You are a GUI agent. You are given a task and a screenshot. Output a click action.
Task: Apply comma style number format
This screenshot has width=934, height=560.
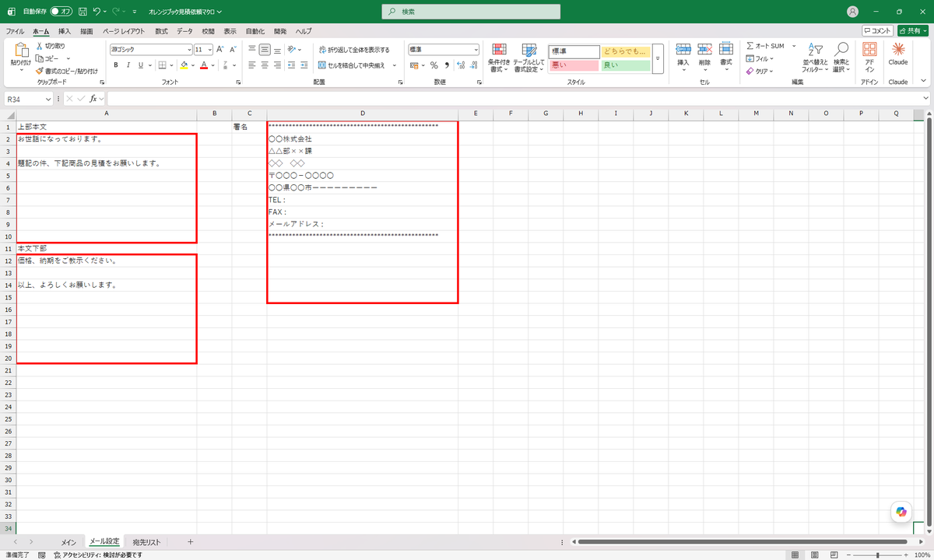click(446, 65)
